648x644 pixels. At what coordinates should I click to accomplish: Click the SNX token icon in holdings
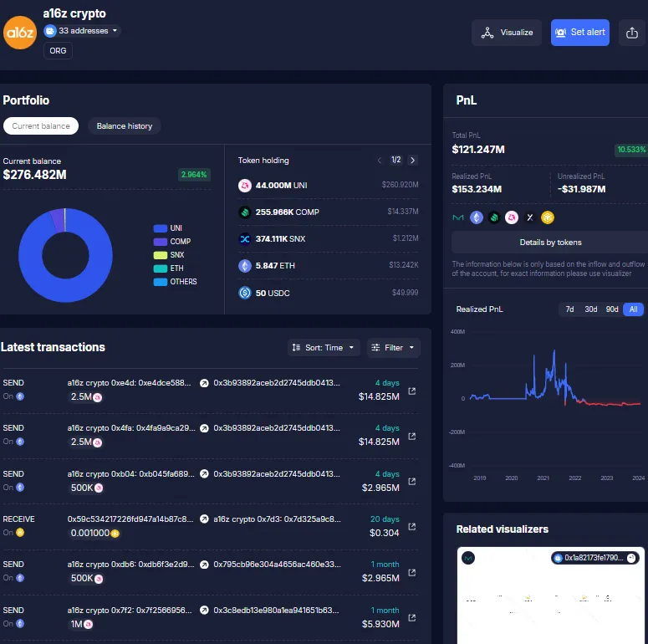coord(245,239)
